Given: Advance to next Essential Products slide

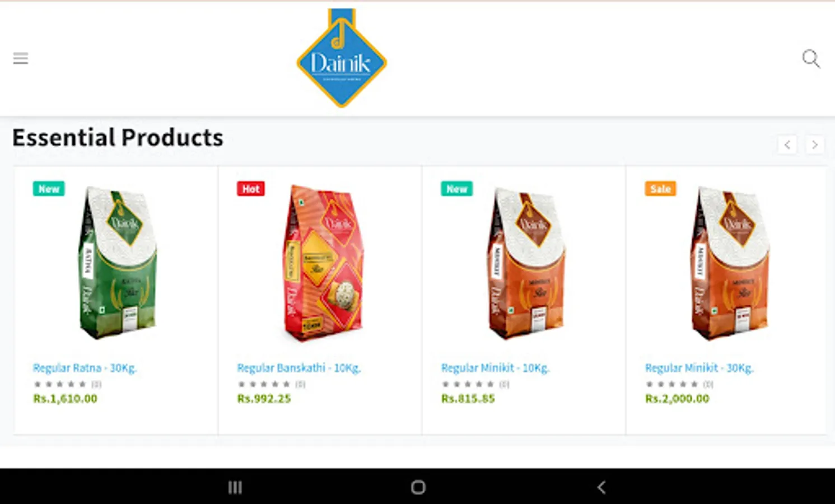Looking at the screenshot, I should point(815,145).
